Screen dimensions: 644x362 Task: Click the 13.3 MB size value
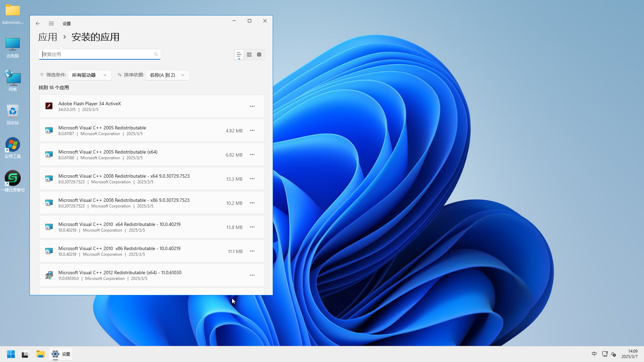(234, 179)
